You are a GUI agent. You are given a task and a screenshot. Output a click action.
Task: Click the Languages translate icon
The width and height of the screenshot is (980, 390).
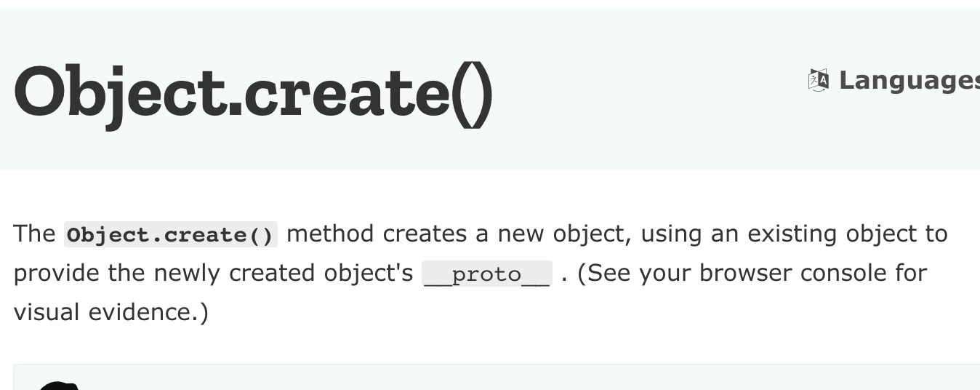(819, 81)
